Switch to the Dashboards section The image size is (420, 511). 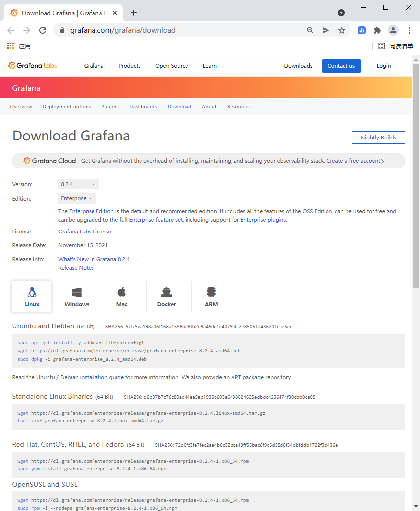[143, 106]
